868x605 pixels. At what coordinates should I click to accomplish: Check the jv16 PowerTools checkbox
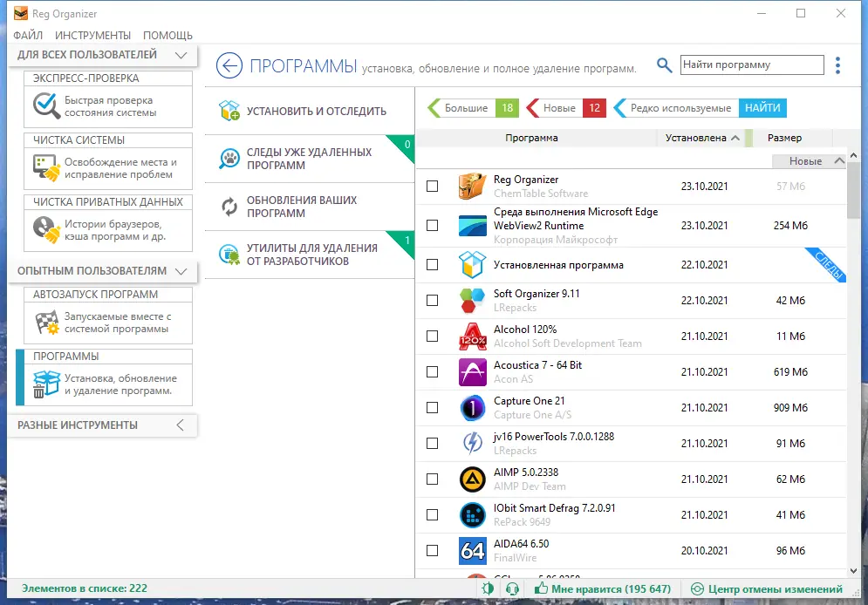(433, 443)
